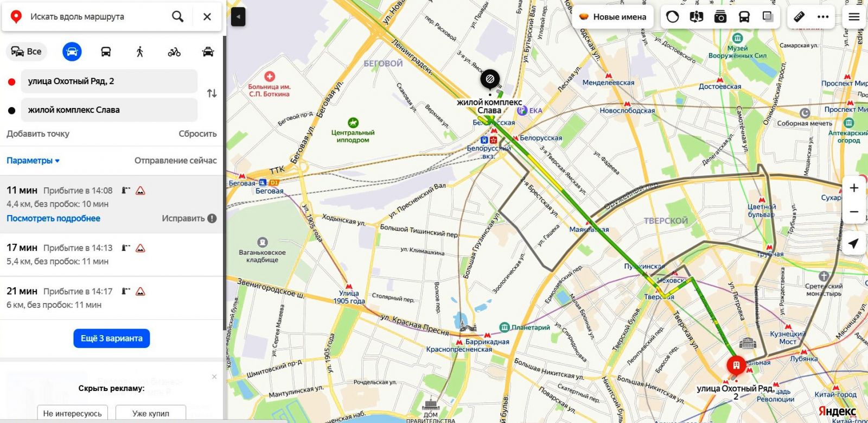Edit the улица Охотный Ряд, 2 field

(x=109, y=81)
